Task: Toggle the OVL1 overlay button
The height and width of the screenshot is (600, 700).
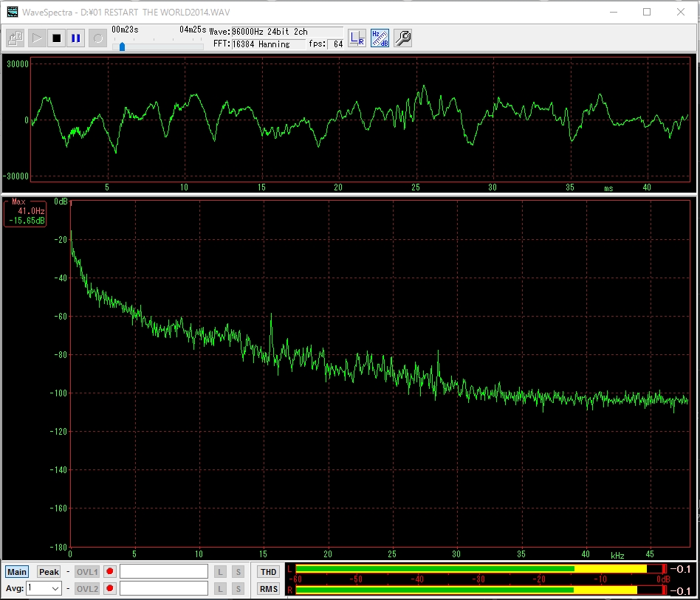Action: pos(87,572)
